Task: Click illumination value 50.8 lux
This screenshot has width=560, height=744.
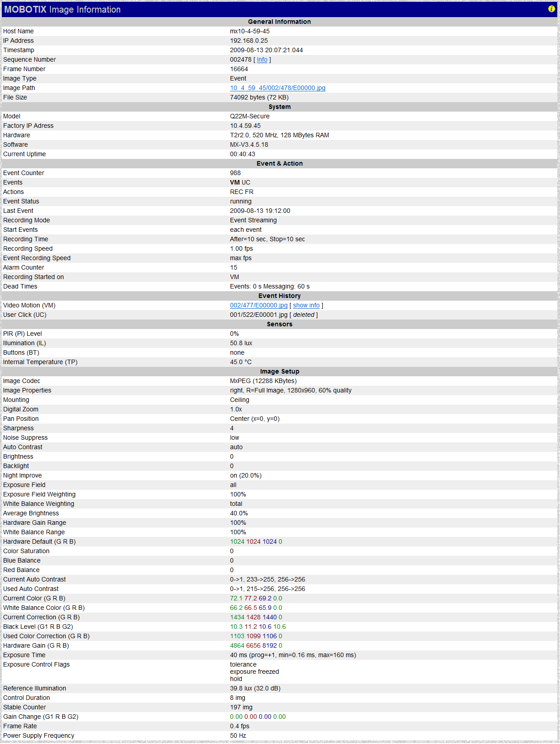Action: point(241,343)
